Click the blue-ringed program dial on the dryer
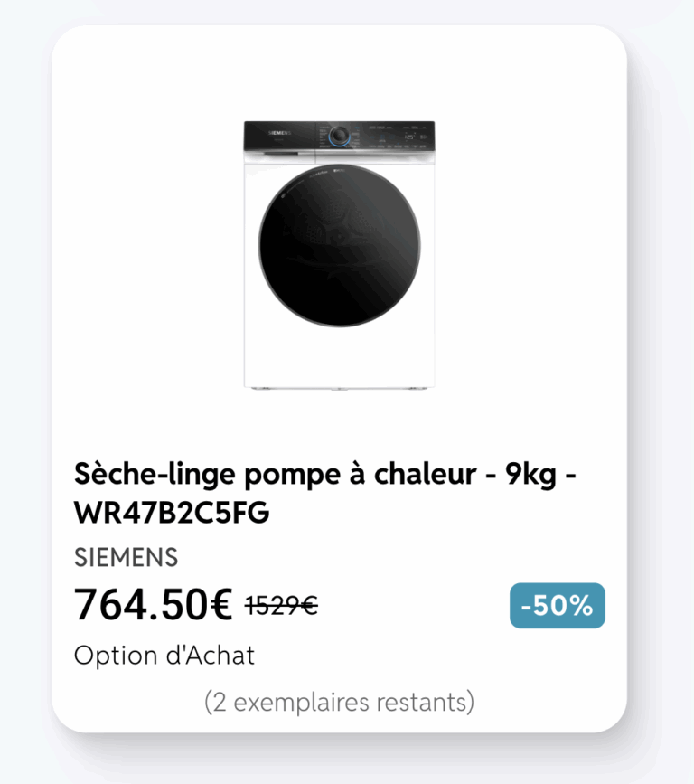The height and width of the screenshot is (784, 694). coord(339,135)
